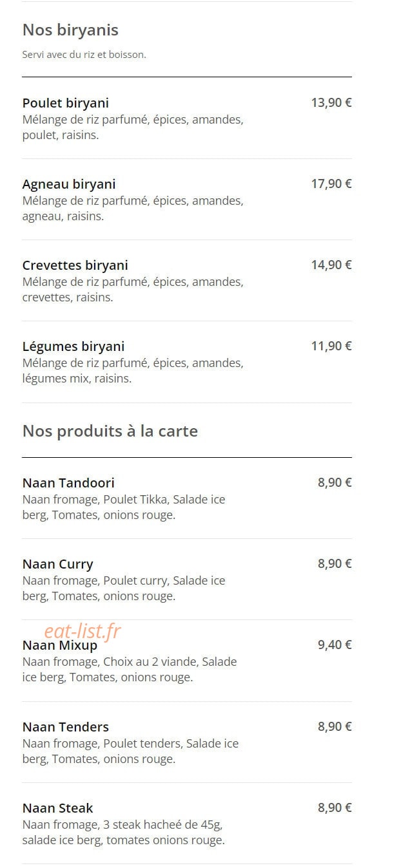Click the 11,90 € Légumes biryani price
Viewport: 401px width, 868px height.
(331, 346)
